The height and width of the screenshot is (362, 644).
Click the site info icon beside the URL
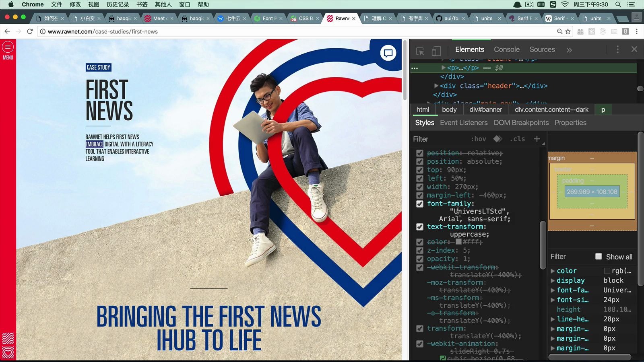point(42,31)
